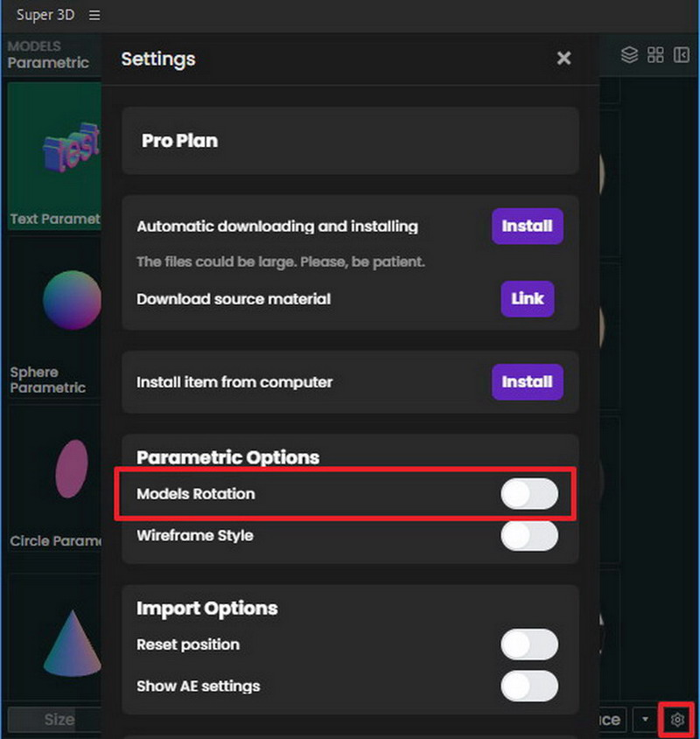This screenshot has width=700, height=739.
Task: Select the cone model thumbnail
Action: 55,637
